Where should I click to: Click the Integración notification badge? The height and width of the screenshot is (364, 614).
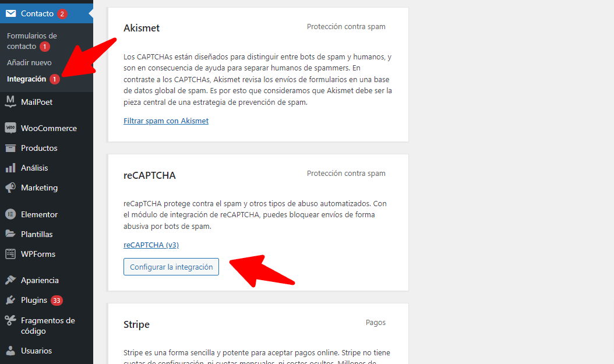(x=54, y=79)
